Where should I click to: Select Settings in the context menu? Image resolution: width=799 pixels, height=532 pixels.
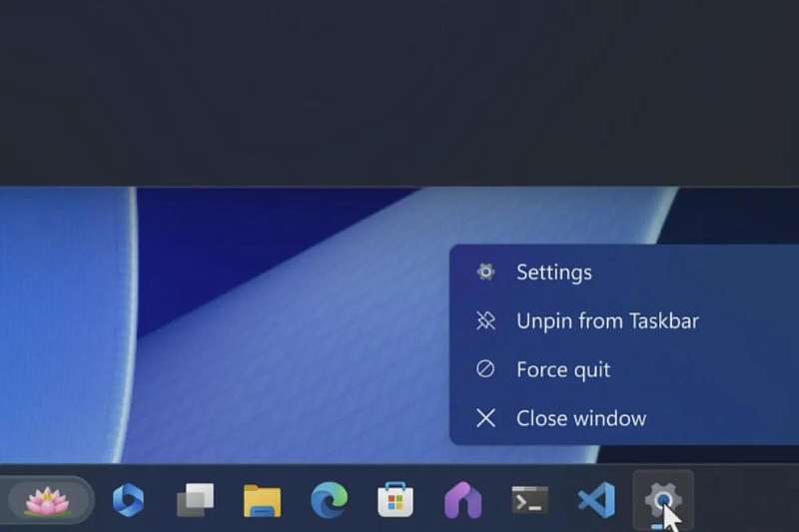[x=553, y=272]
